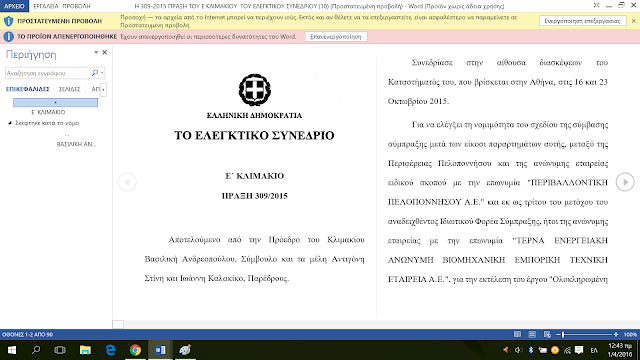Click the Wi-Fi network tray icon
640x360 pixels.
[x=567, y=350]
